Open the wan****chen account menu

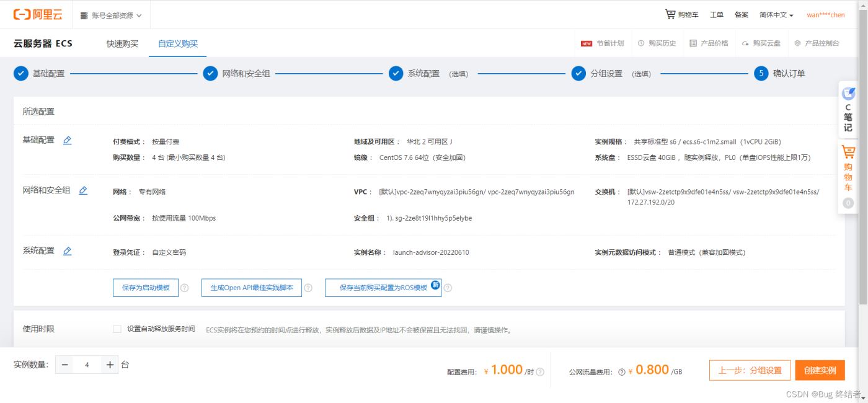pyautogui.click(x=825, y=15)
